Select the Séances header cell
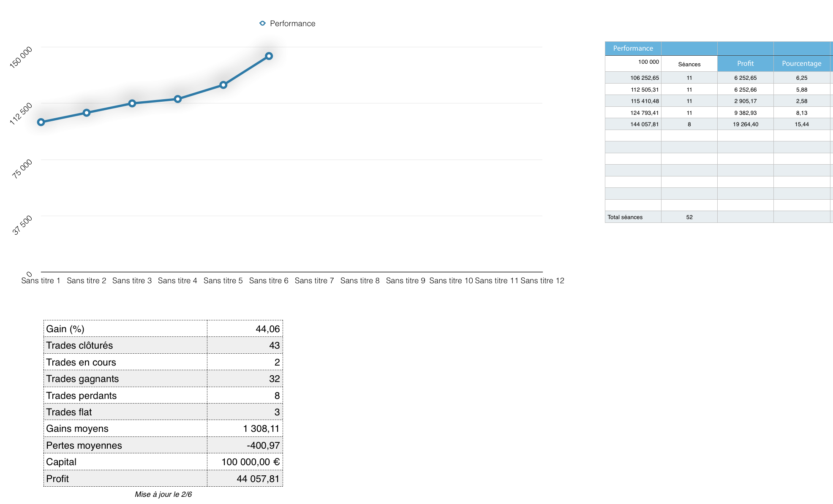The width and height of the screenshot is (833, 504). (689, 64)
